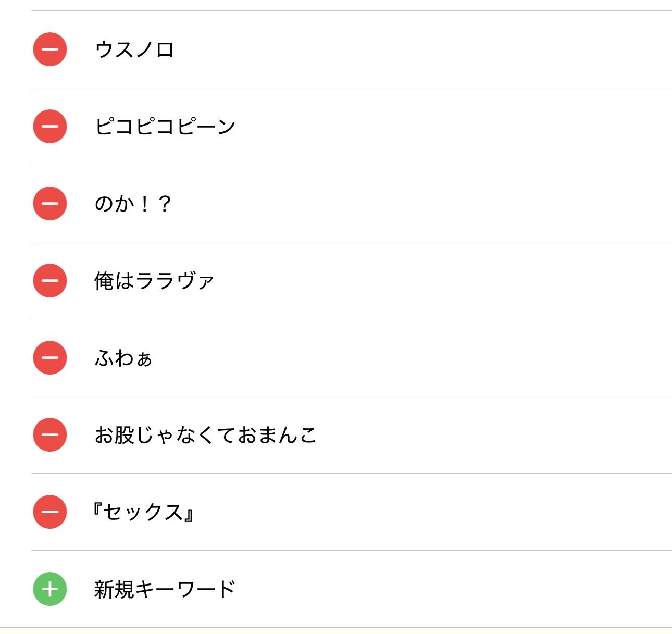672x634 pixels.
Task: Click the ピコピコピーン keyword text
Action: coord(165,127)
